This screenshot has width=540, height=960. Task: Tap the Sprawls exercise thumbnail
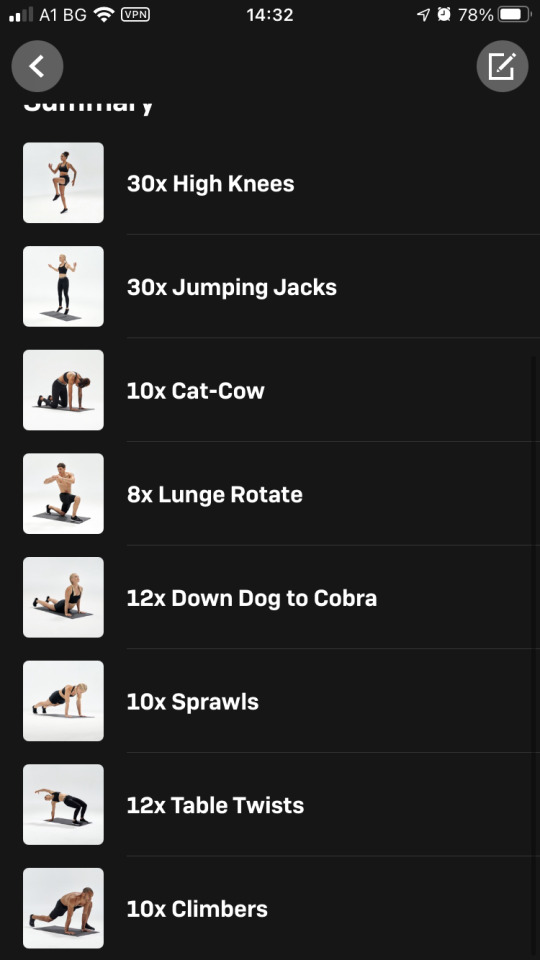[x=63, y=701]
